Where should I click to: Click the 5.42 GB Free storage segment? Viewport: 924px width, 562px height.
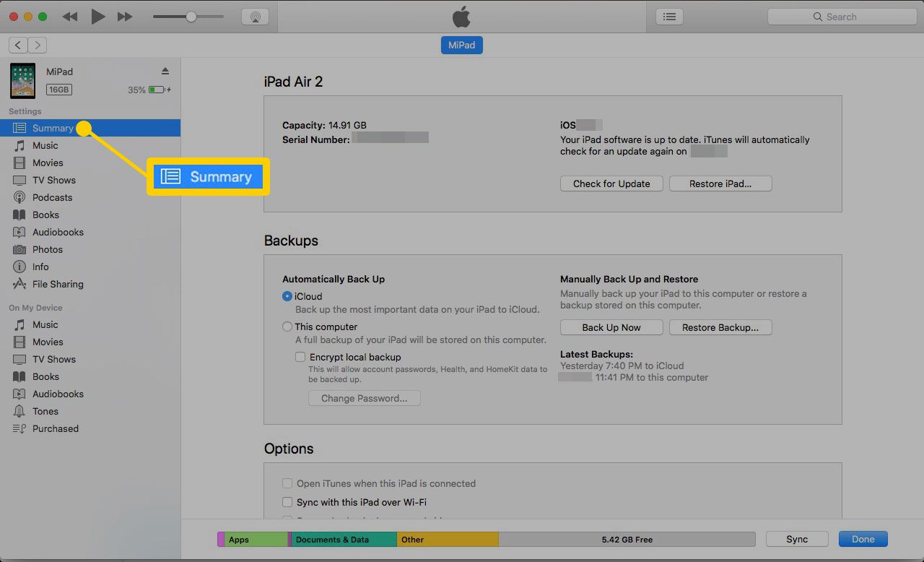point(627,540)
